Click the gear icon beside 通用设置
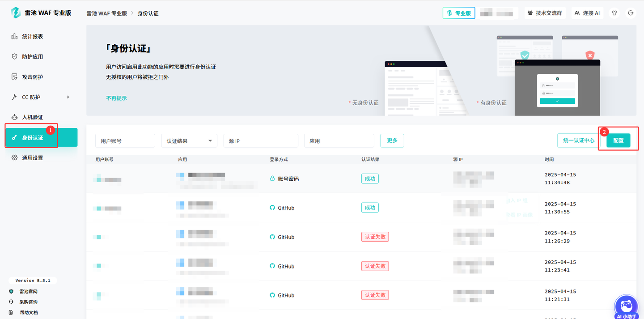Screen dimensions: 644x319 (x=14, y=158)
